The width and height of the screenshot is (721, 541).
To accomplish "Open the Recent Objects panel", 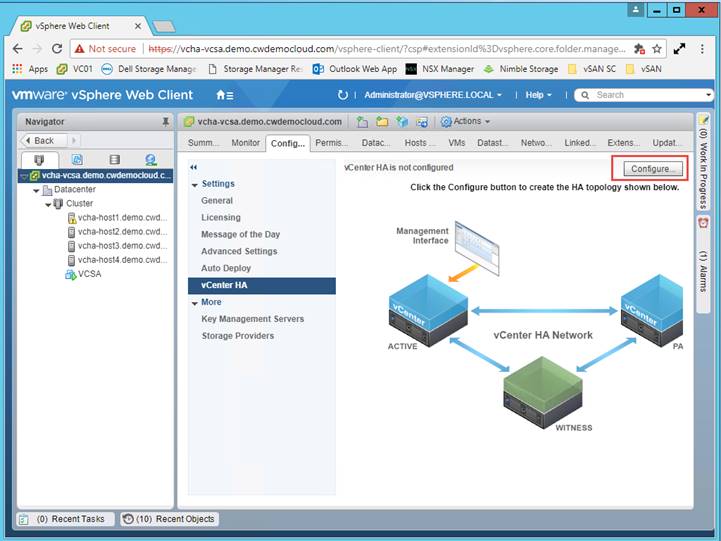I will (x=170, y=519).
